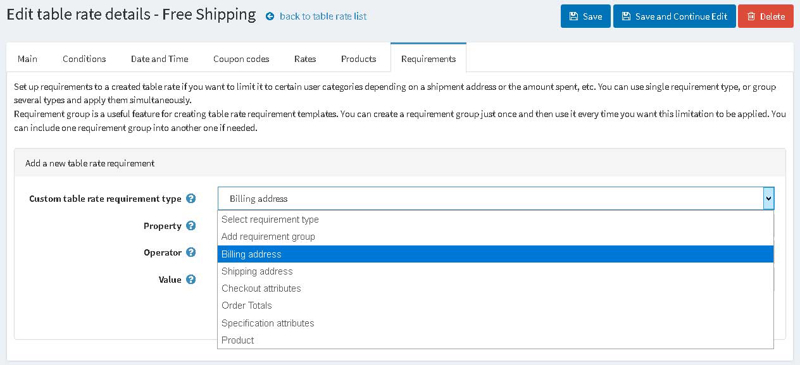Image resolution: width=800 pixels, height=365 pixels.
Task: Delete this table rate
Action: coord(766,16)
